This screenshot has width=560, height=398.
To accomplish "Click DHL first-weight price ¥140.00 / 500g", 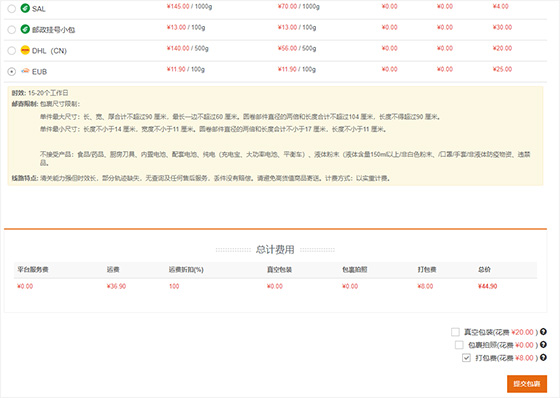I will tap(188, 48).
